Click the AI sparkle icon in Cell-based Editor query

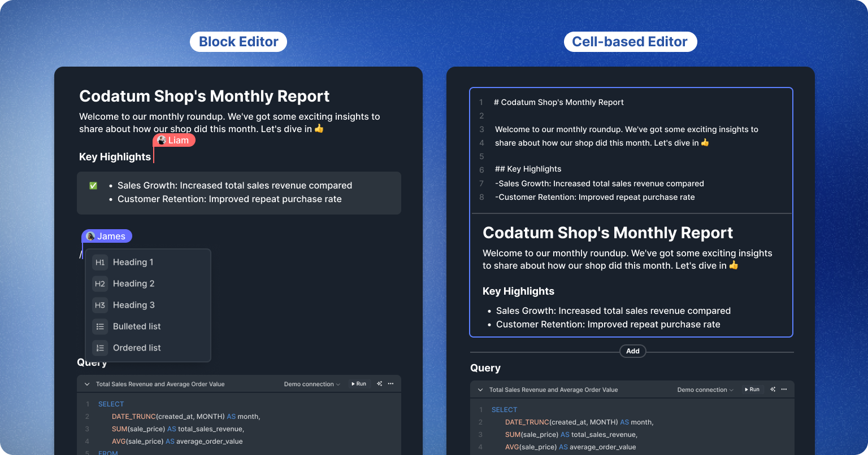pyautogui.click(x=772, y=390)
